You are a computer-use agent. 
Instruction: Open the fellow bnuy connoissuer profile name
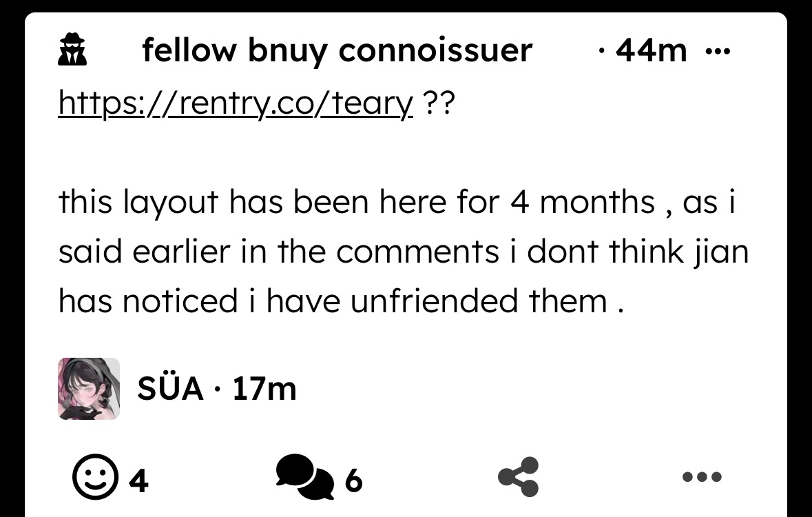337,50
